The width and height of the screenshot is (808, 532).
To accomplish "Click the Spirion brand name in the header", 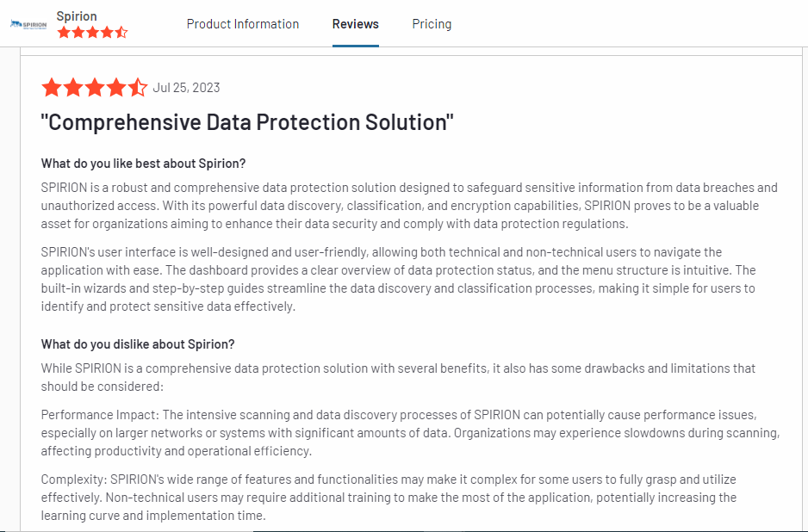I will point(77,15).
